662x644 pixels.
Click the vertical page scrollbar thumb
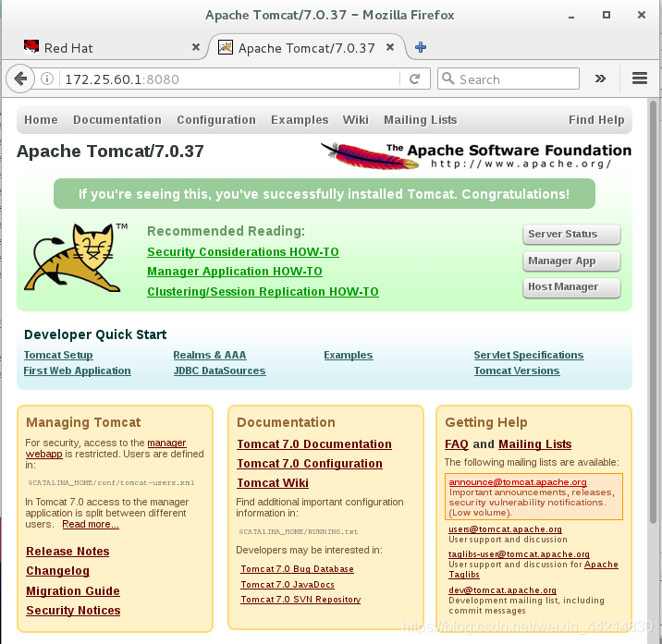coord(653,312)
